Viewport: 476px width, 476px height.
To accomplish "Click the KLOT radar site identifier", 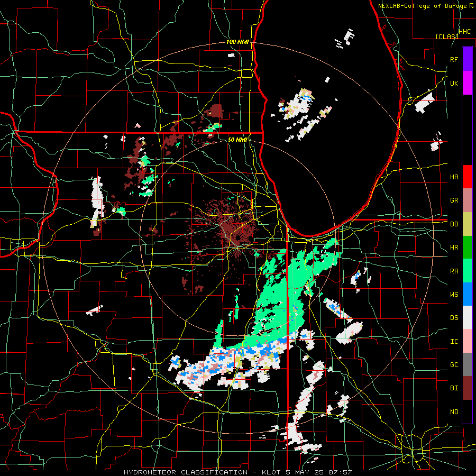I will [271, 472].
